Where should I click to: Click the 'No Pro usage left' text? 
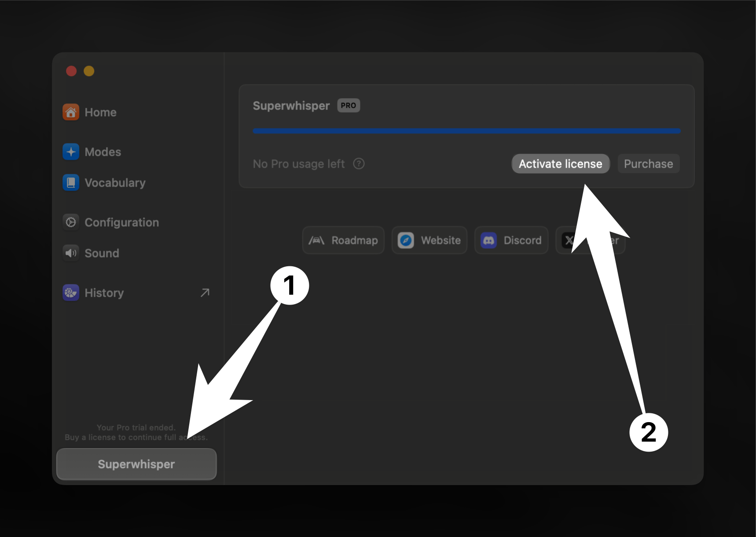[x=298, y=164]
